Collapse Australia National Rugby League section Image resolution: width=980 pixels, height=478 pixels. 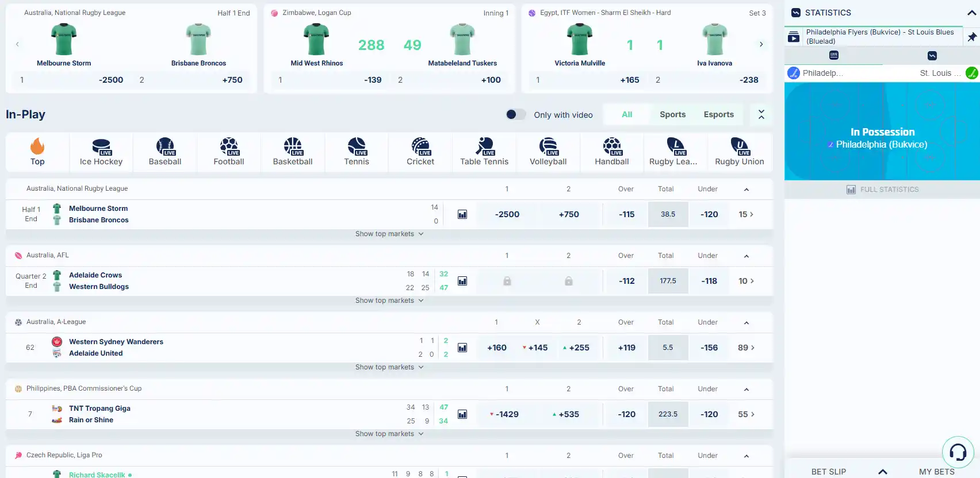tap(747, 189)
